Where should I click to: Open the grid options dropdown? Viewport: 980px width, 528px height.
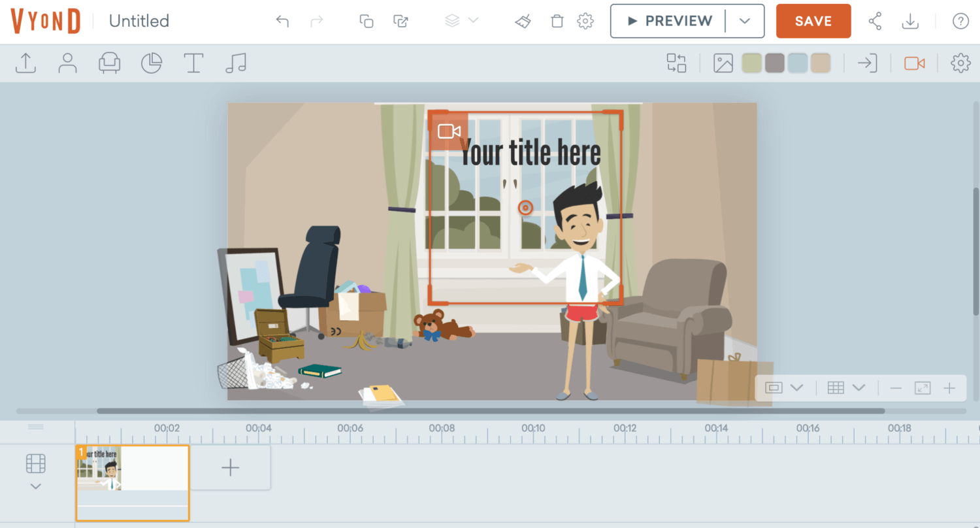[x=846, y=388]
